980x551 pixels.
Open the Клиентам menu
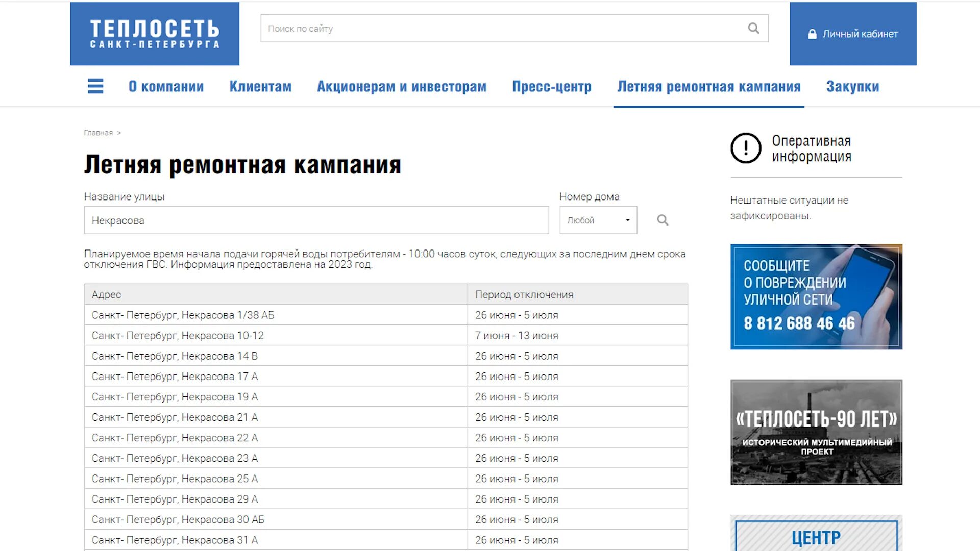tap(260, 87)
